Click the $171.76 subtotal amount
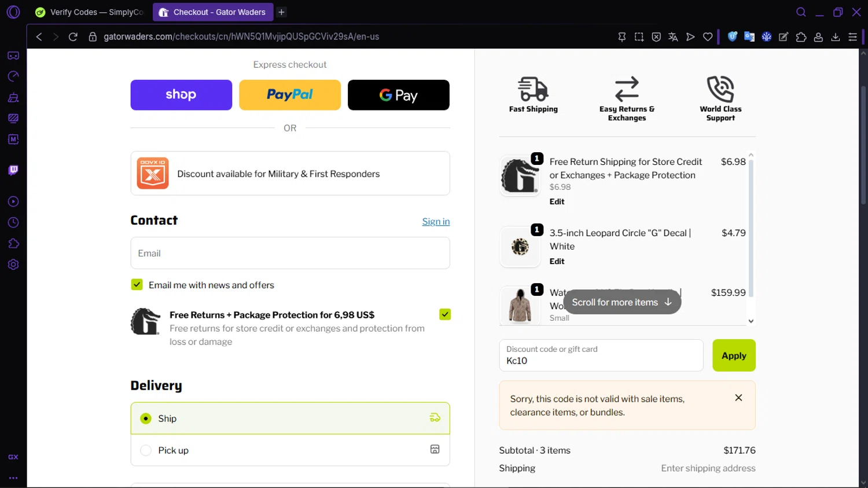 click(740, 450)
